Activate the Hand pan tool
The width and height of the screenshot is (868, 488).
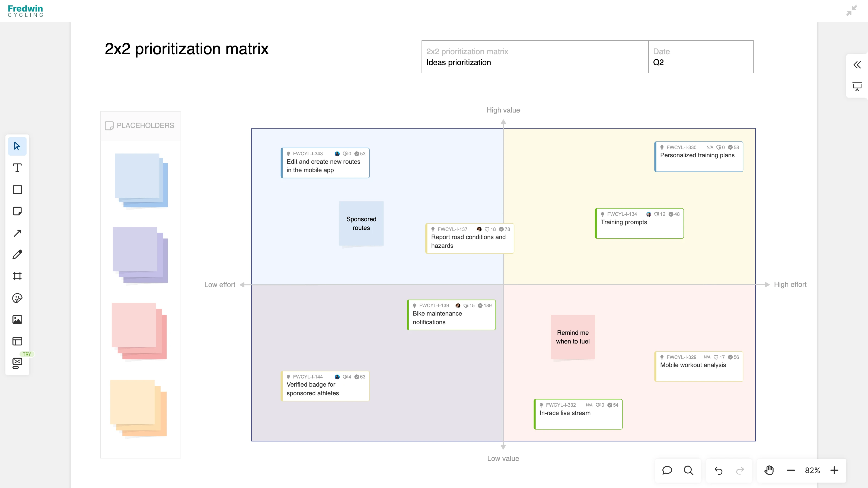770,470
